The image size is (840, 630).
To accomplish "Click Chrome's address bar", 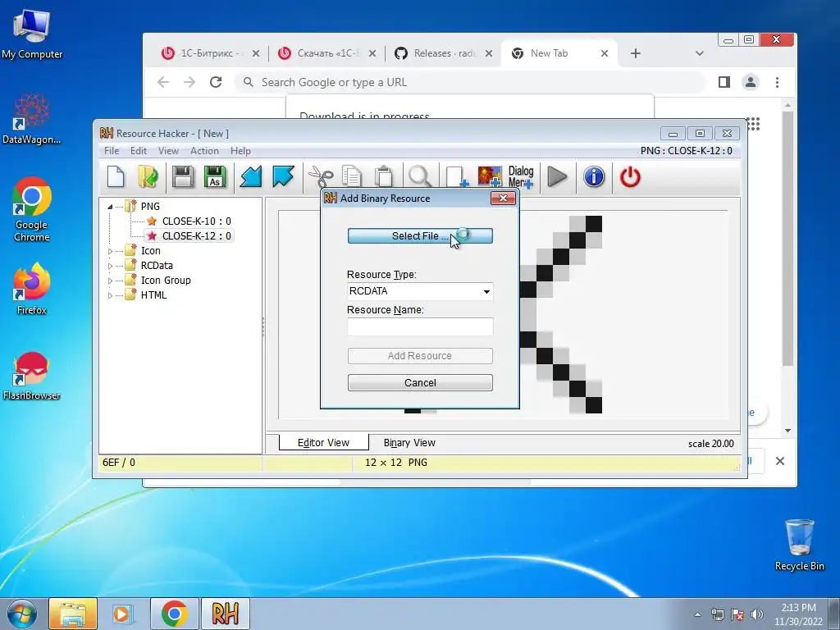I will point(472,82).
